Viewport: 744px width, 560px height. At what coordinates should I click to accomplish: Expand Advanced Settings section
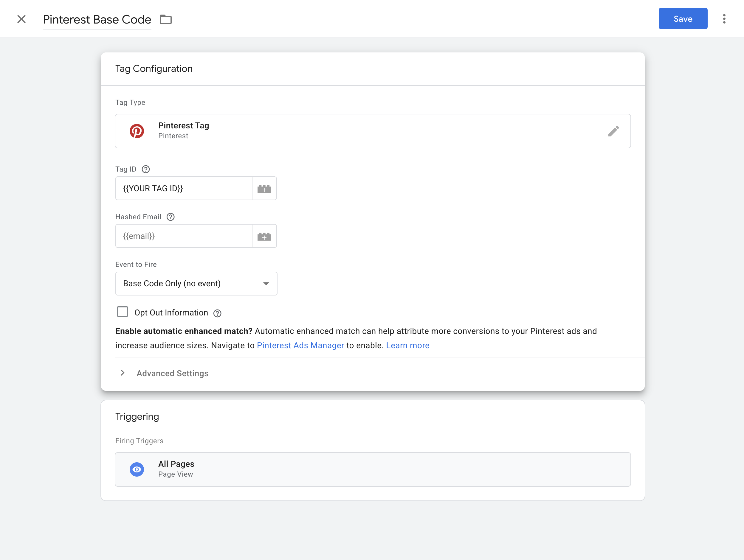click(x=172, y=373)
